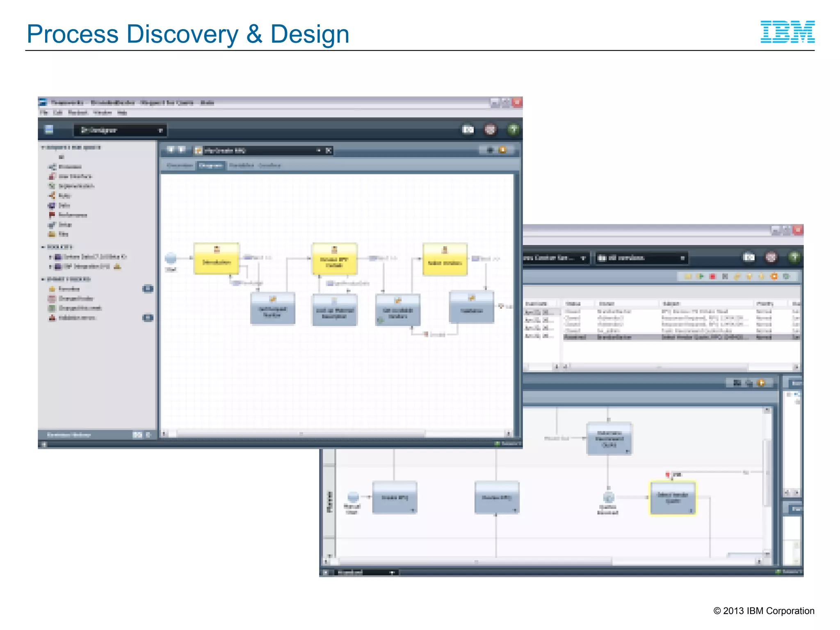Click camera snapshot icon in front Designer window
The image size is (840, 630).
click(468, 130)
